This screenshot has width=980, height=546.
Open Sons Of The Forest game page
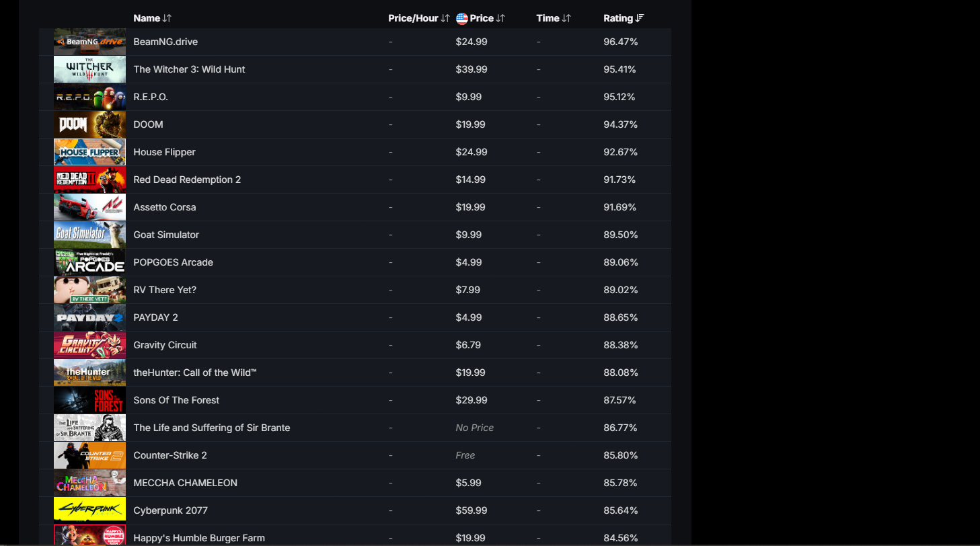click(x=176, y=400)
